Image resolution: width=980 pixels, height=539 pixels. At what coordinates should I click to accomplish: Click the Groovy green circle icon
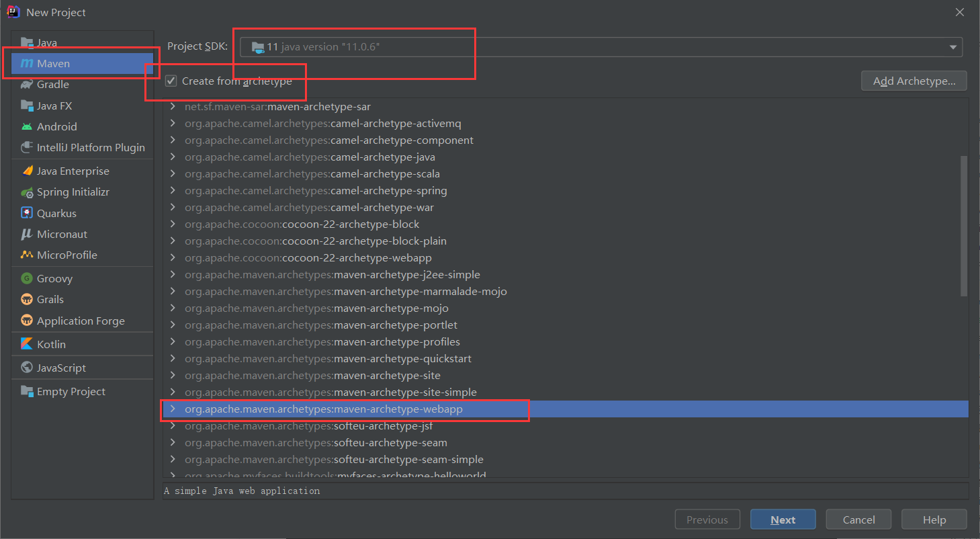[x=27, y=278]
